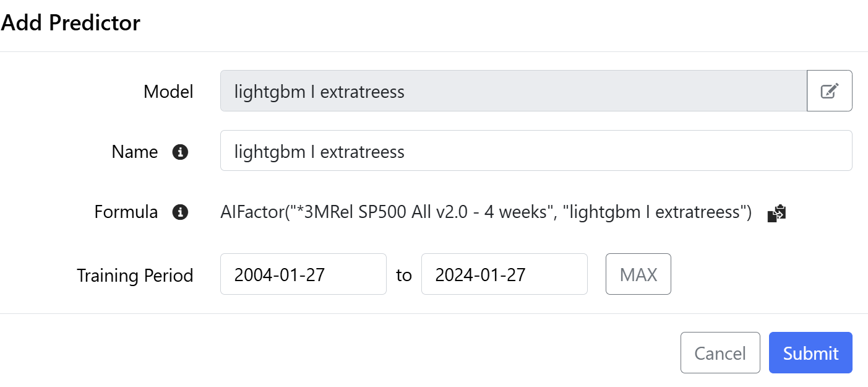
Task: Click the Training Period label
Action: [135, 275]
